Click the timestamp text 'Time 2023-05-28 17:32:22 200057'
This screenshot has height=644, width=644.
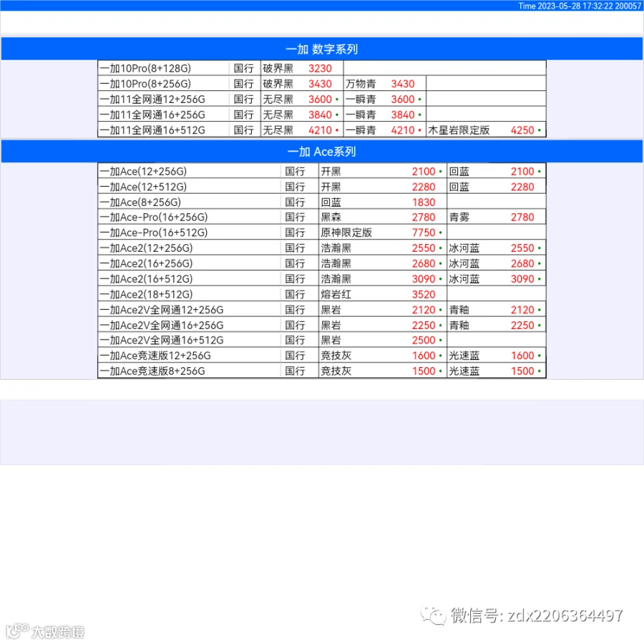pyautogui.click(x=580, y=6)
